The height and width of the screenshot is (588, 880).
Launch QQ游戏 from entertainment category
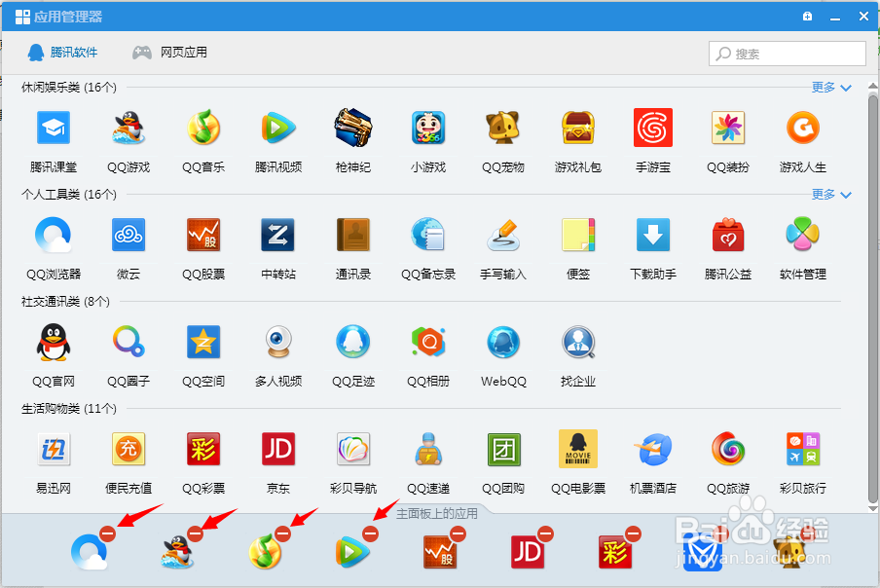(128, 128)
